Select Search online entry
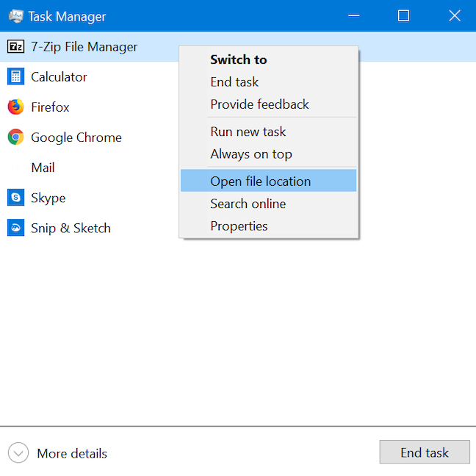 268,203
